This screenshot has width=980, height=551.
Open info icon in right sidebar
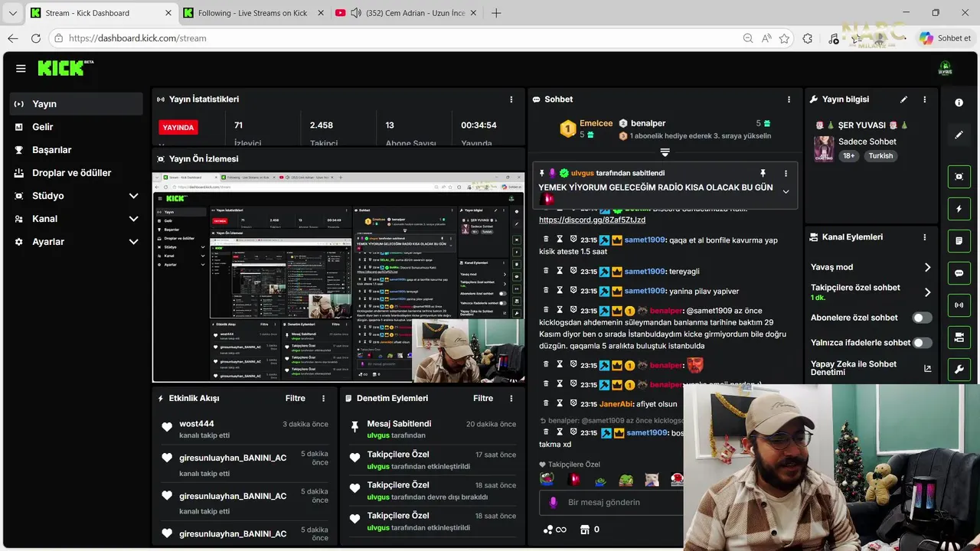pyautogui.click(x=959, y=103)
